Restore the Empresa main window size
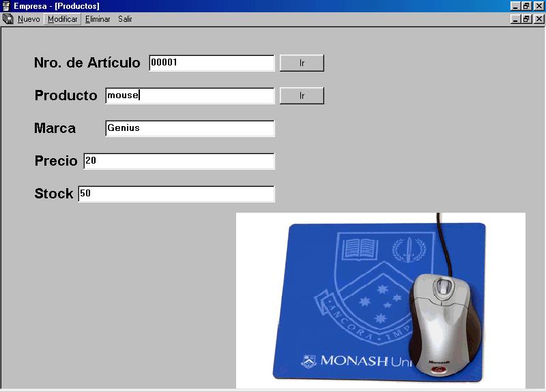 pos(526,6)
